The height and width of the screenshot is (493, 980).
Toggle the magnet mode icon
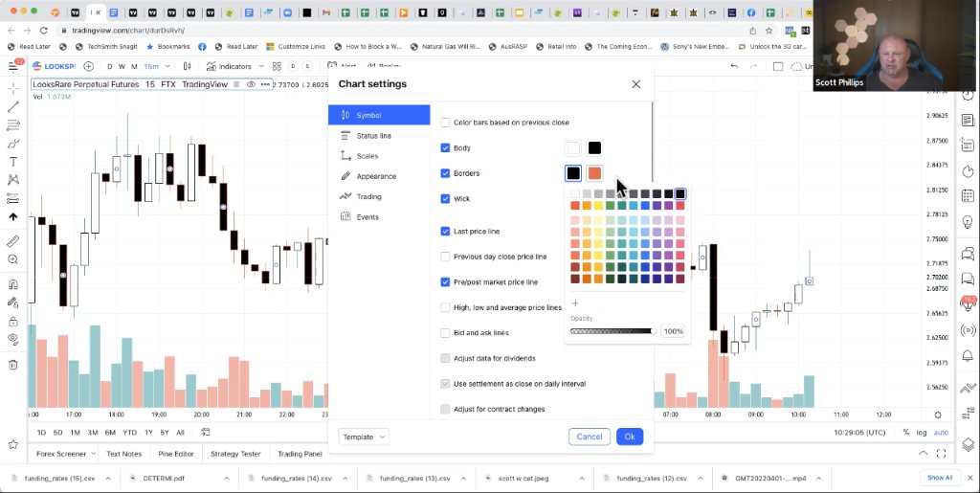coord(13,284)
